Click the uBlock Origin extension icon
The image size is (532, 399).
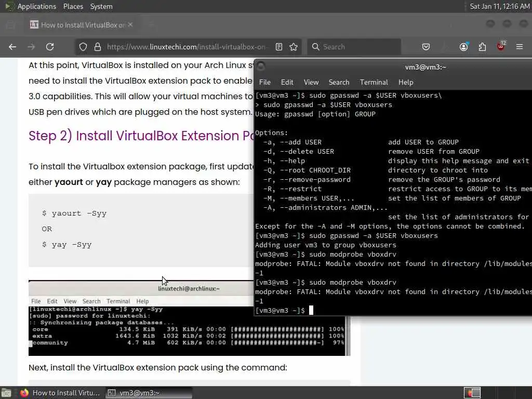501,46
